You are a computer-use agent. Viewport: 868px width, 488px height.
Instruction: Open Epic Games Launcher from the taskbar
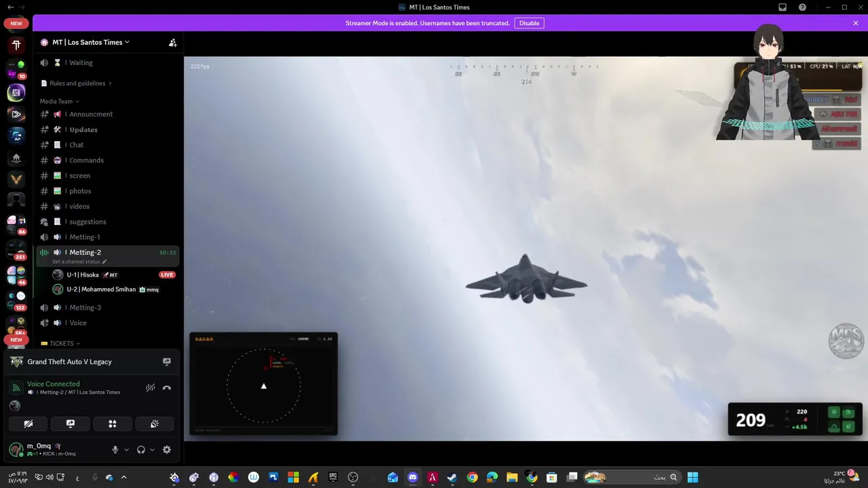[x=333, y=477]
